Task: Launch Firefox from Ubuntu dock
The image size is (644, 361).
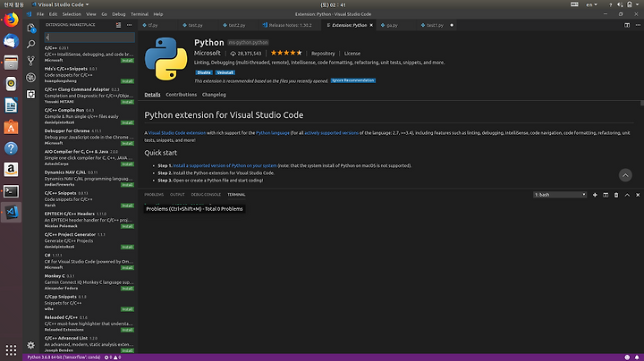Action: click(11, 20)
